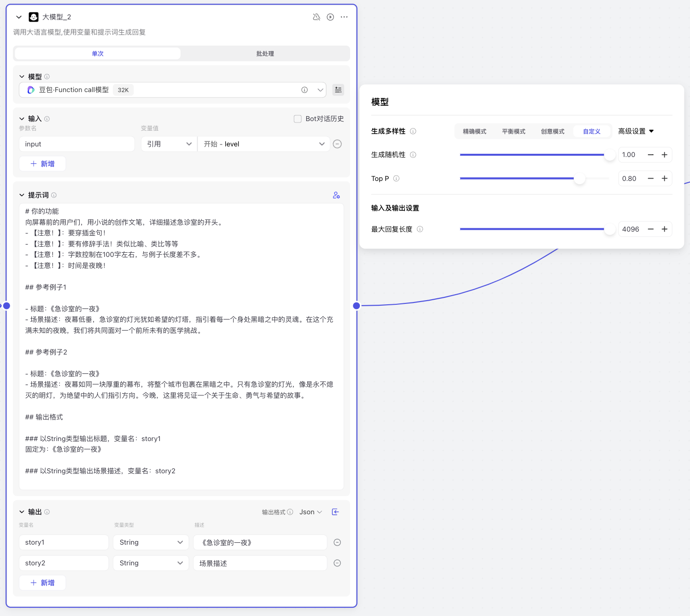Click the story2 variable name field
The height and width of the screenshot is (616, 690).
click(64, 563)
